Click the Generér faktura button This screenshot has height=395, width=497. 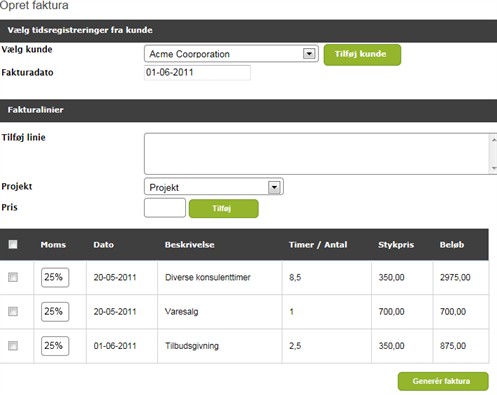(x=443, y=381)
